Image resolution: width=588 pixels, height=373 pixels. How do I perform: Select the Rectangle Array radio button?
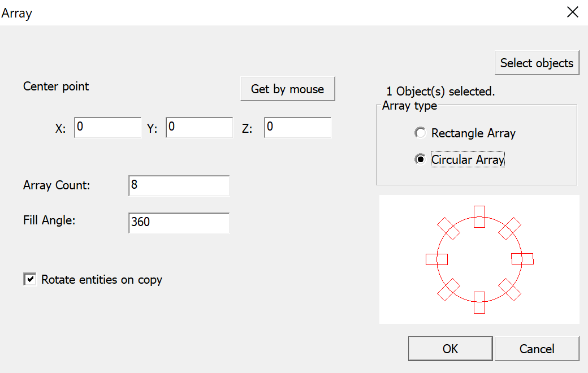click(420, 133)
